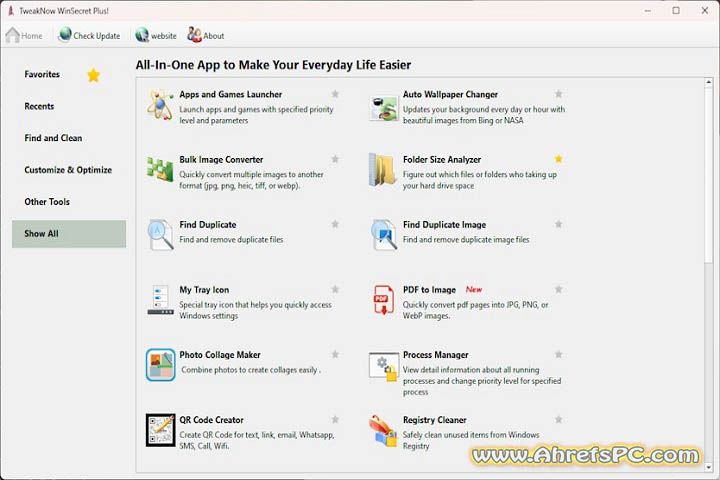
Task: Favorite the Apps and Games Launcher star
Action: click(335, 94)
